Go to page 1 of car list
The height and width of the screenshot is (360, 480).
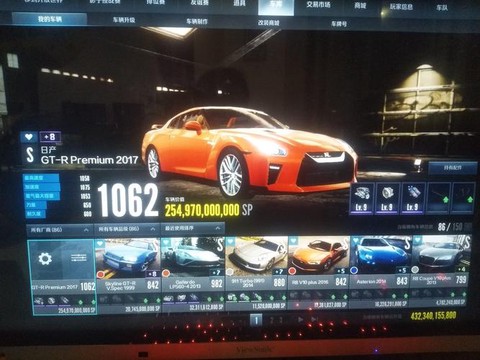pos(256,320)
